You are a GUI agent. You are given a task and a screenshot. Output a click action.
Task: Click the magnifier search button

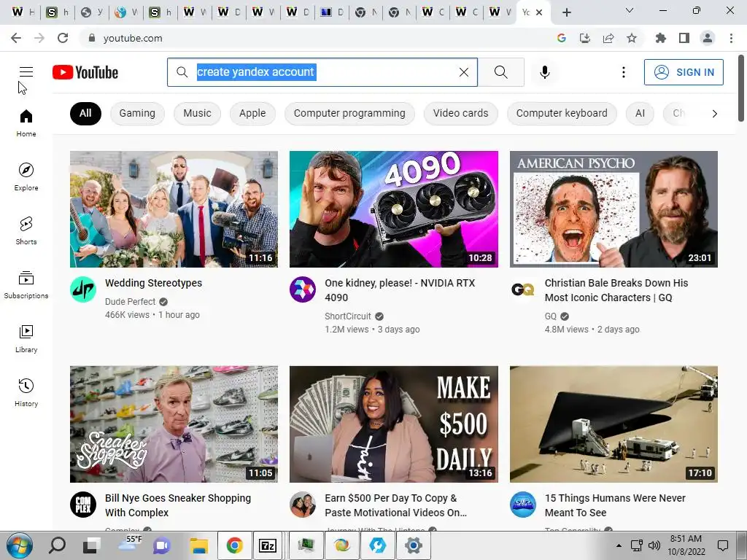pos(500,72)
